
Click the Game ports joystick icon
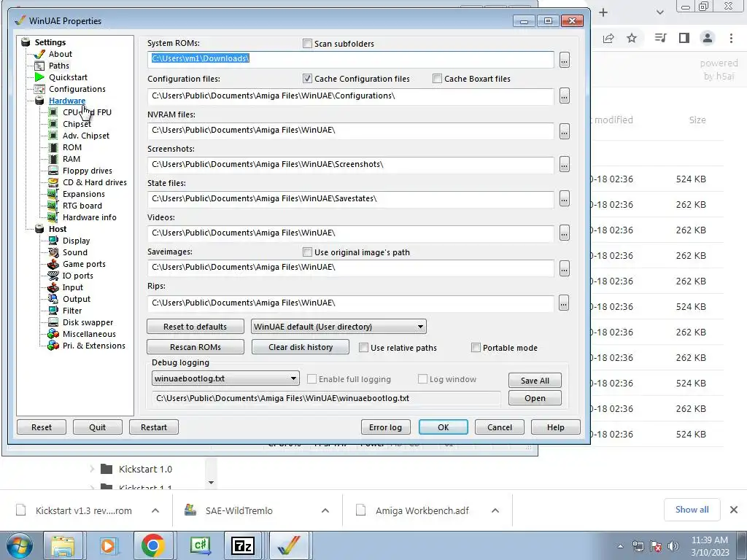coord(53,264)
